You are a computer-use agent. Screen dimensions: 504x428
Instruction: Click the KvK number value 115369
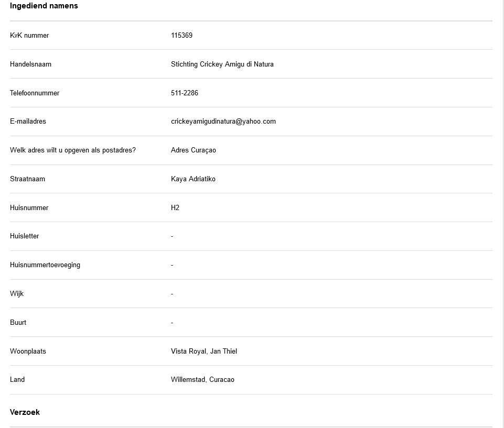click(x=181, y=36)
